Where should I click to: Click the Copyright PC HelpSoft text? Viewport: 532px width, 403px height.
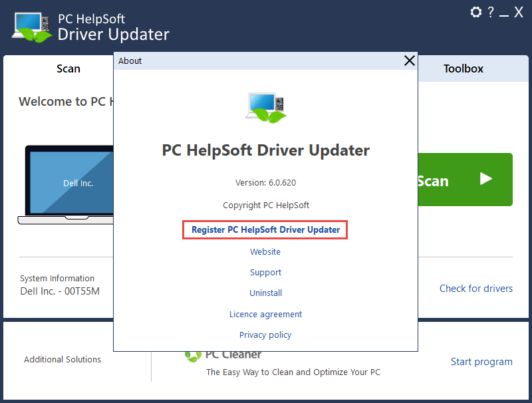tap(266, 205)
